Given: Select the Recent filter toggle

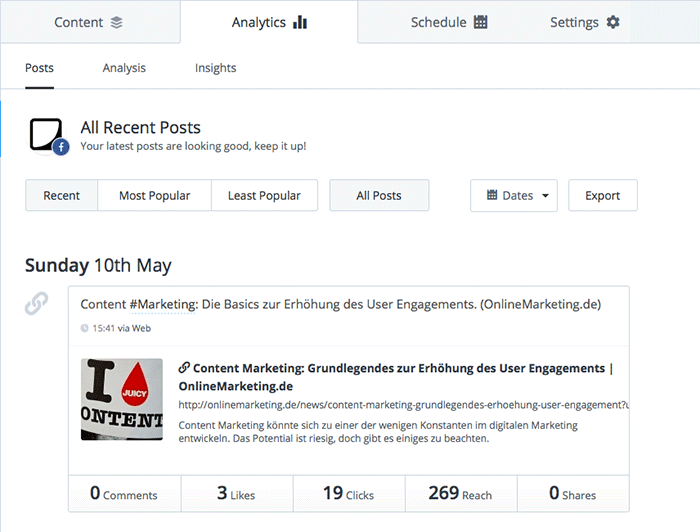Looking at the screenshot, I should 62,195.
